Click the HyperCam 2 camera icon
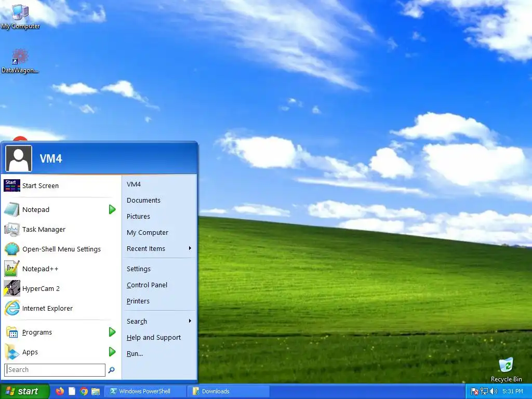This screenshot has height=399, width=532. 12,288
